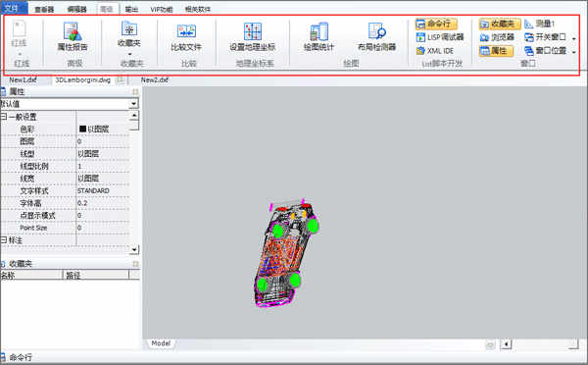The width and height of the screenshot is (588, 365).
Task: Open 设置地理坐标 geographic coordinate tool
Action: click(x=253, y=36)
